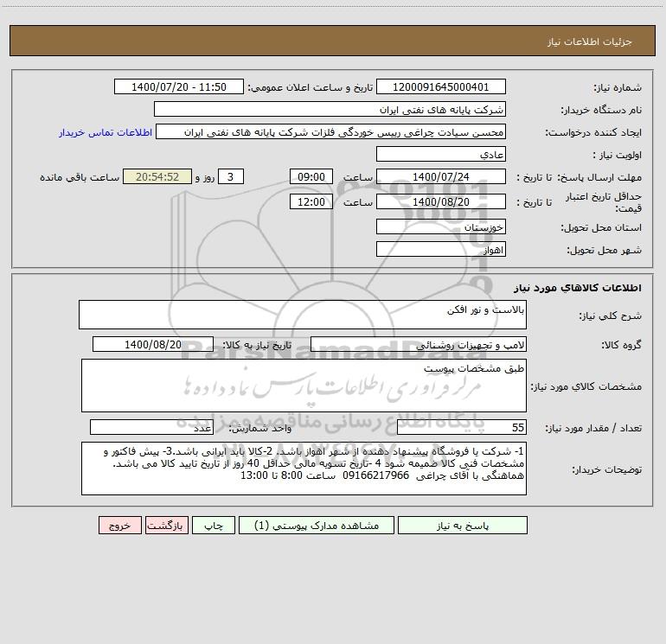Click quantity field showing 55
This screenshot has width=666, height=644.
pos(462,427)
